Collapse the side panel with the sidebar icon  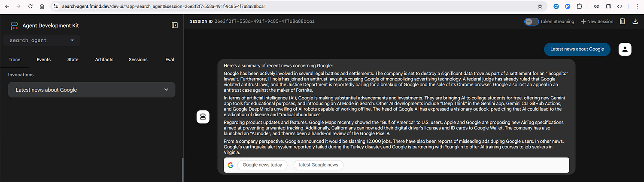tap(174, 25)
